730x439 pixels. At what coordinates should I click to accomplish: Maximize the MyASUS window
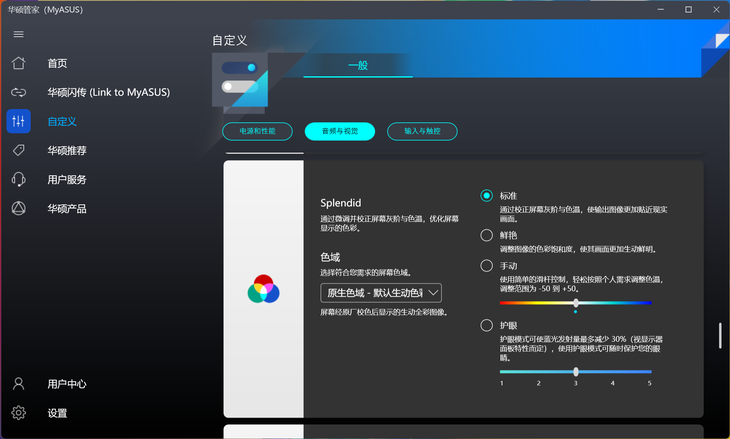point(688,10)
